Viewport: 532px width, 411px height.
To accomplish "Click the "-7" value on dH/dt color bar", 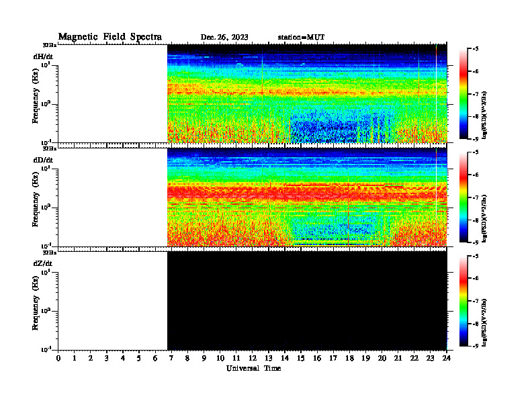I will 476,94.
